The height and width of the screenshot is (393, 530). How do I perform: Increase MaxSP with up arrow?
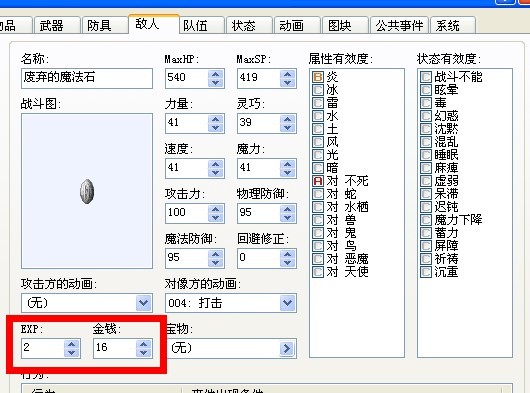click(x=288, y=74)
